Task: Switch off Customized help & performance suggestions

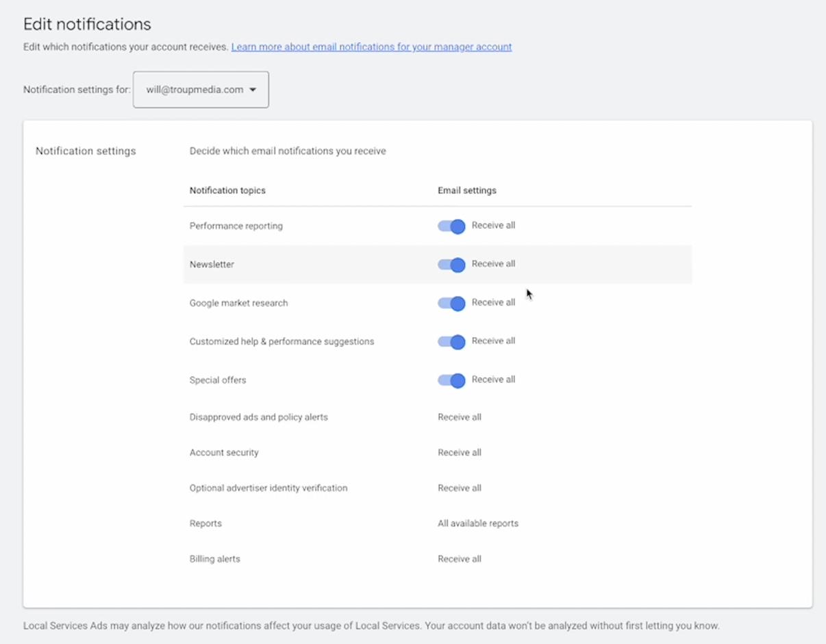Action: pyautogui.click(x=451, y=341)
